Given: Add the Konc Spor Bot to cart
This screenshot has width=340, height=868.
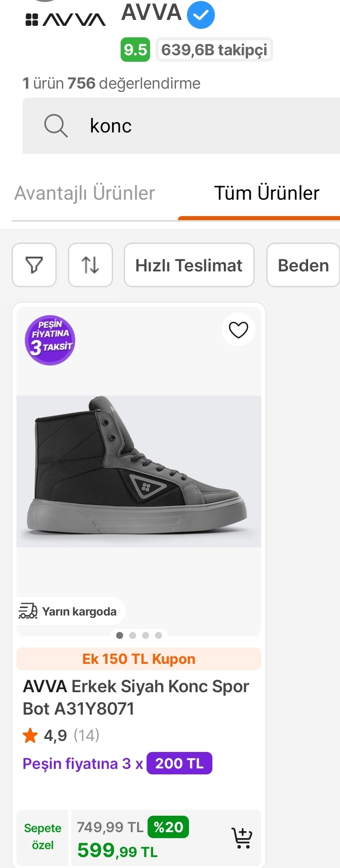Looking at the screenshot, I should pyautogui.click(x=242, y=838).
